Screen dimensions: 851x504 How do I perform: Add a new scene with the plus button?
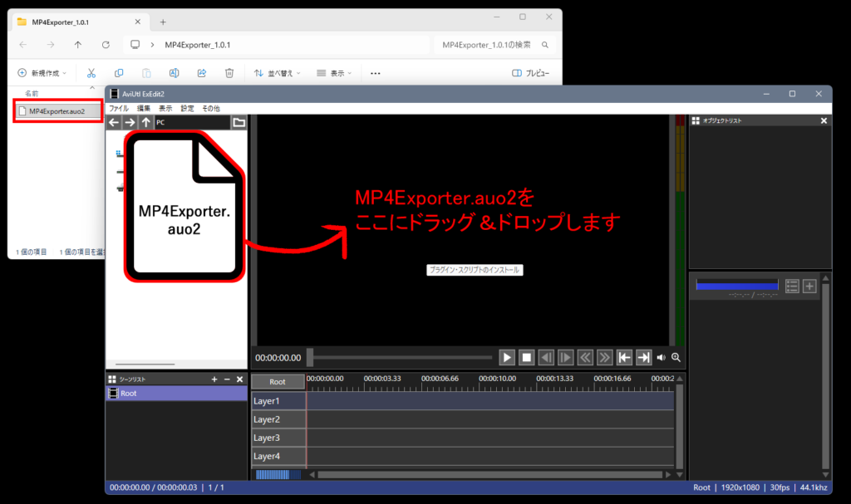pyautogui.click(x=214, y=379)
